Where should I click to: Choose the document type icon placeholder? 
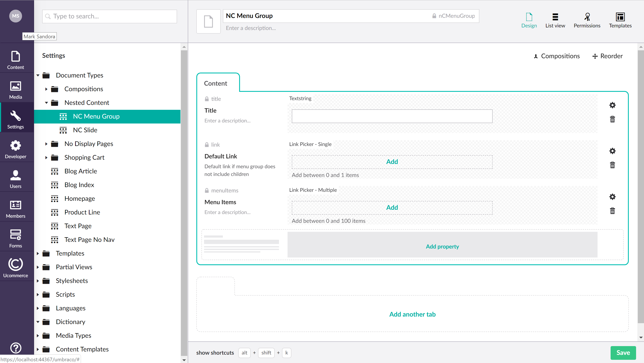[208, 21]
